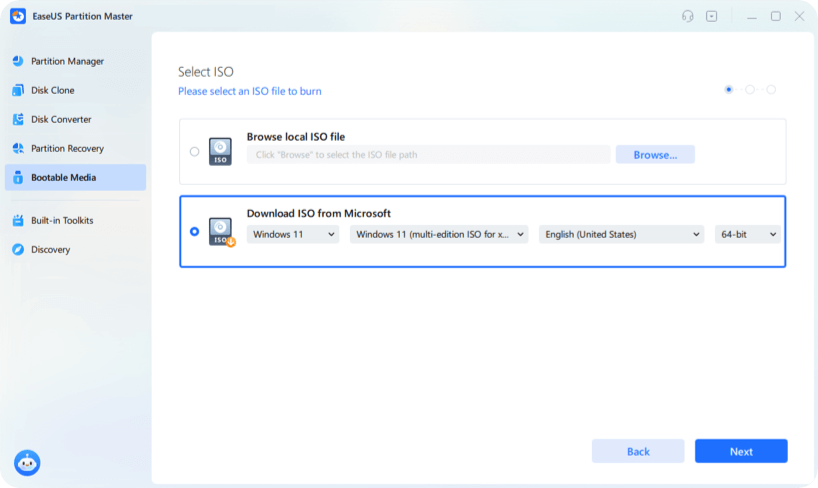Click the first step progress indicator dot
The height and width of the screenshot is (488, 818).
click(729, 89)
